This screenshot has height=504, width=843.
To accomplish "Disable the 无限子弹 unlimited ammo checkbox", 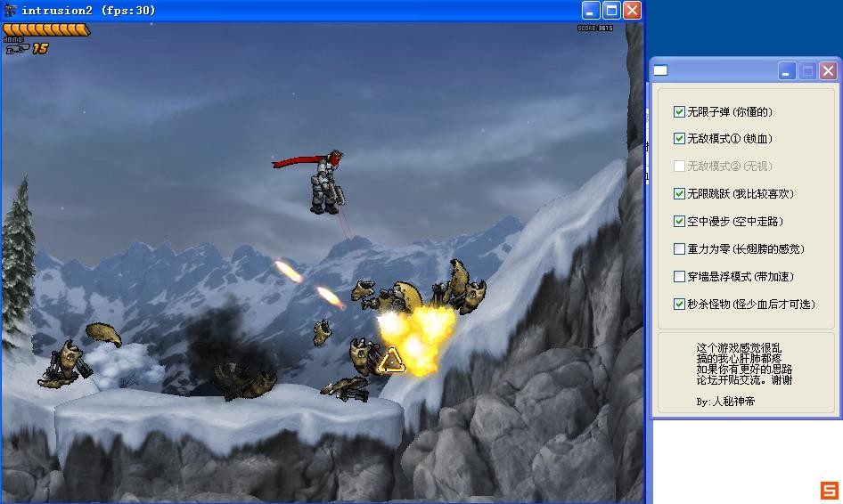I will click(x=680, y=112).
